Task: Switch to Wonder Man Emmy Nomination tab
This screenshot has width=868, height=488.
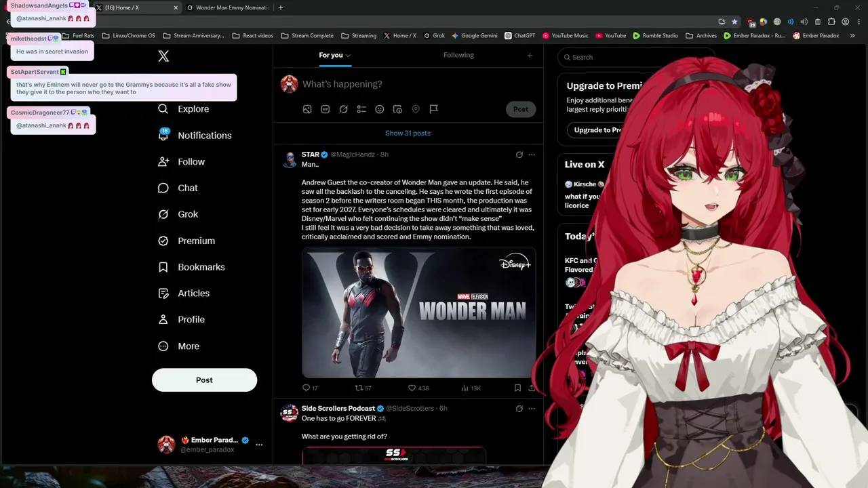Action: click(227, 7)
